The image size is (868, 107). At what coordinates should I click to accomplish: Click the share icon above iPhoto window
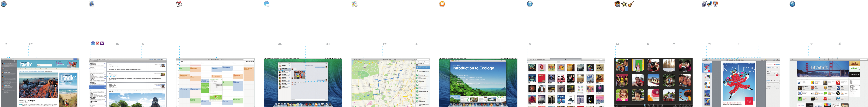[x=673, y=44]
